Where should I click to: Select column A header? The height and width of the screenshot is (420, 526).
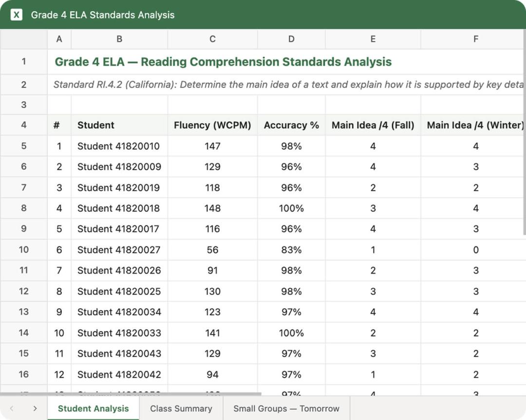click(x=59, y=39)
